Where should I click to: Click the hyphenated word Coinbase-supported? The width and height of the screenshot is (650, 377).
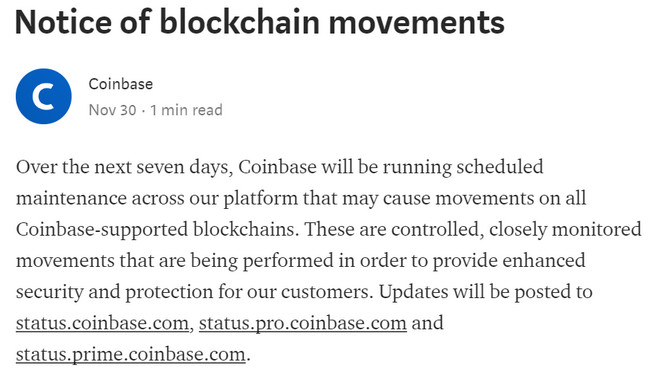pyautogui.click(x=102, y=230)
